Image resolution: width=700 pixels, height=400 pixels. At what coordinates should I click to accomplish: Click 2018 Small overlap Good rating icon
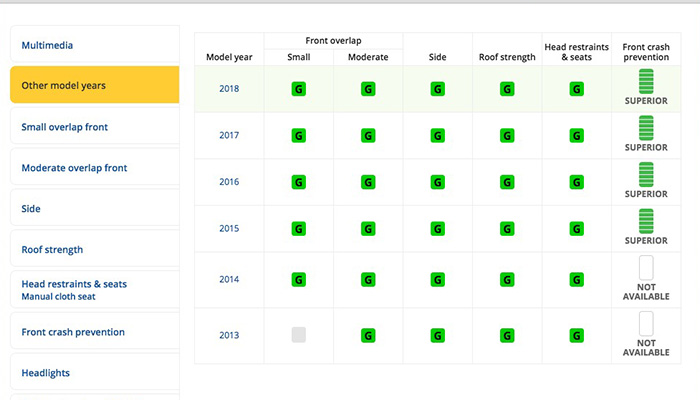(299, 89)
